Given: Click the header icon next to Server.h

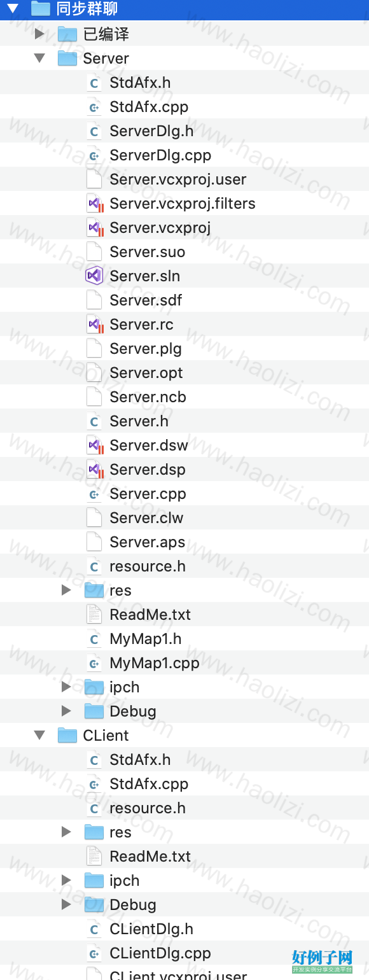Looking at the screenshot, I should tap(94, 421).
